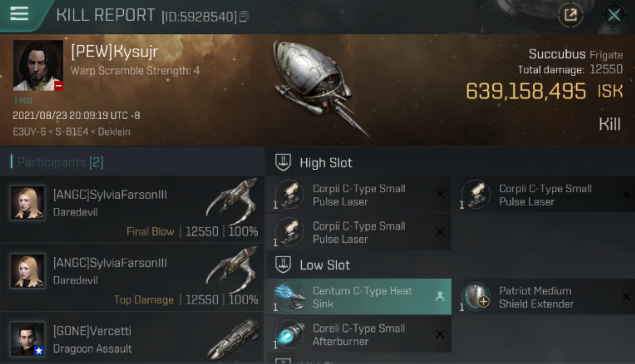Click the E3UY-6 system location link
Viewport: 635px width, 364px height.
(29, 132)
